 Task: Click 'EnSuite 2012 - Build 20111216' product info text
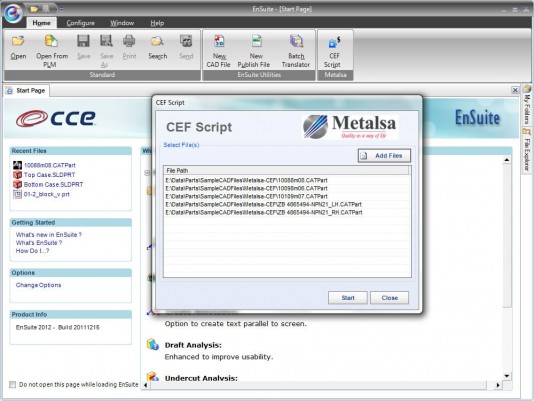[x=58, y=327]
